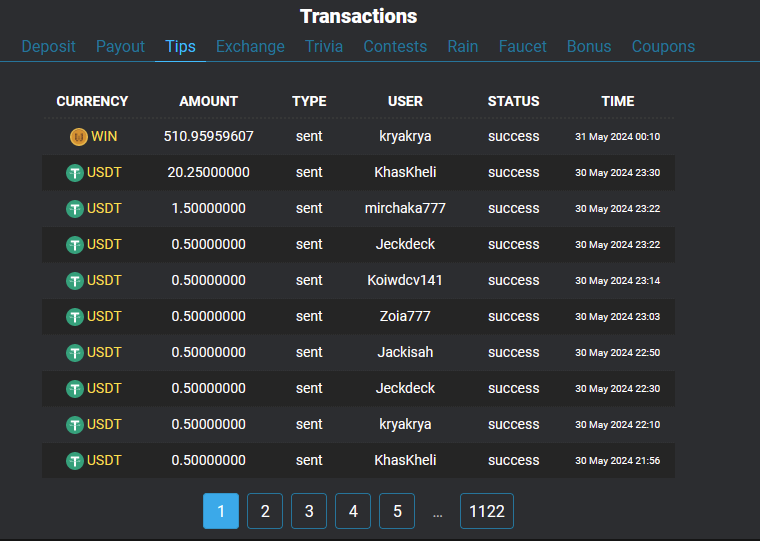760x541 pixels.
Task: Click USDT icon in the mirchaka777 row
Action: tap(75, 209)
